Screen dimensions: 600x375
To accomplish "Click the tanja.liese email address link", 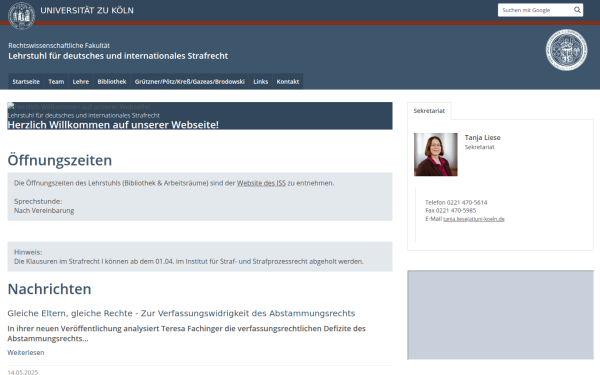I will point(474,219).
